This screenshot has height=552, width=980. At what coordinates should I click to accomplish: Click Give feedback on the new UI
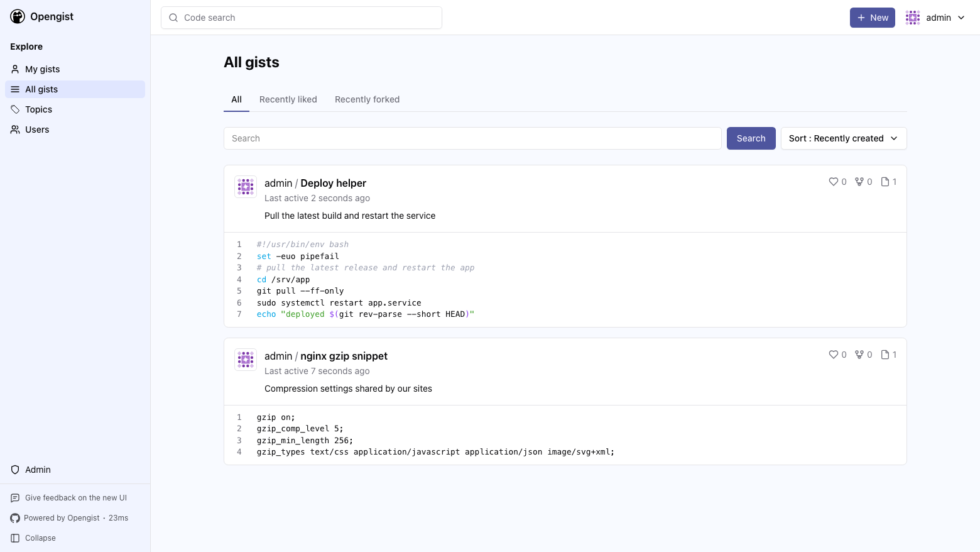69,498
